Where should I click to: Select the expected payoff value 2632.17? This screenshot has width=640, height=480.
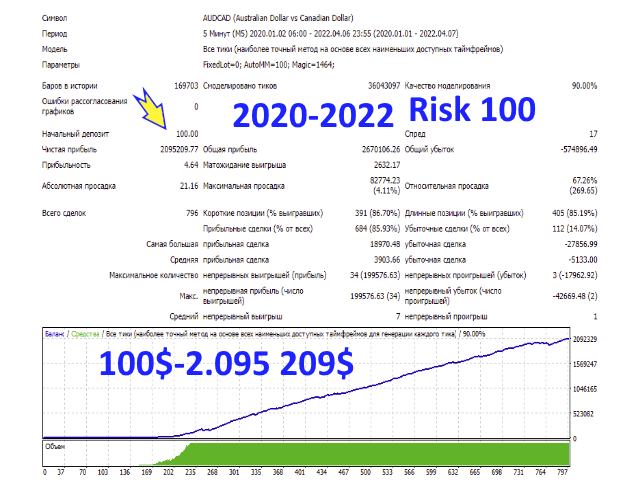387,165
